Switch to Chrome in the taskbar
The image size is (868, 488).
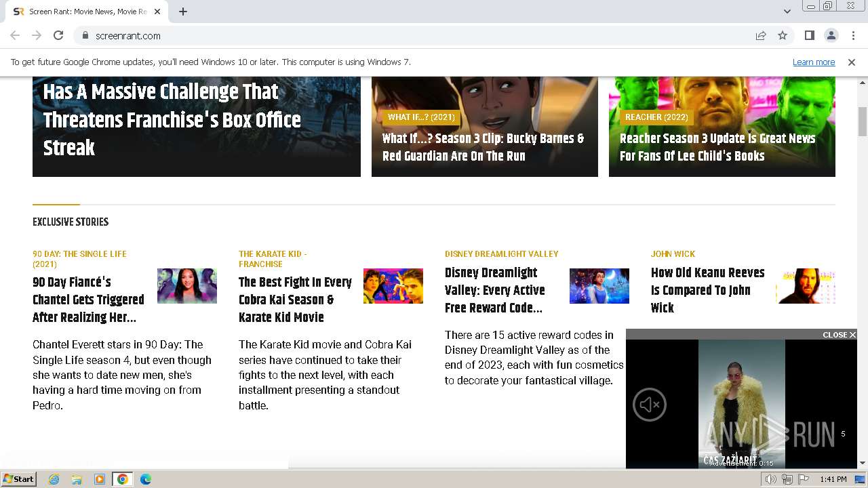122,479
